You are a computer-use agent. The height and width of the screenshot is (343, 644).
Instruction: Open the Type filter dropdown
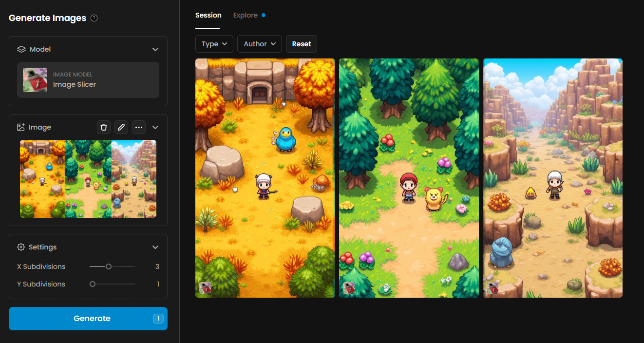point(214,44)
